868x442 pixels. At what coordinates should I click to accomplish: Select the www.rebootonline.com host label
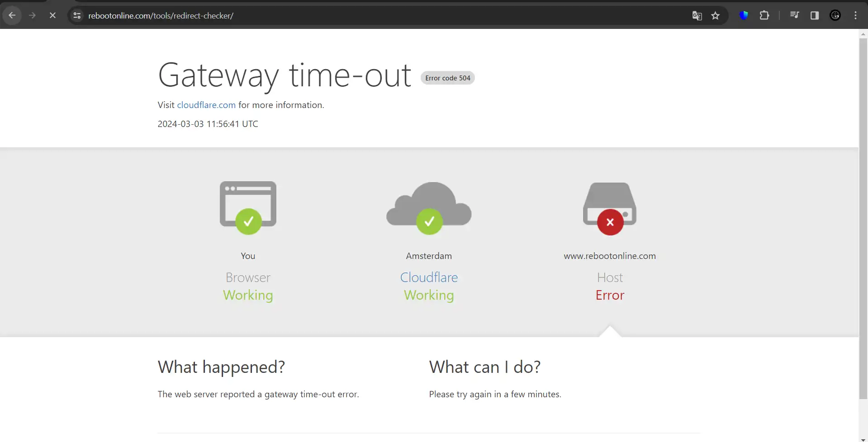tap(610, 256)
